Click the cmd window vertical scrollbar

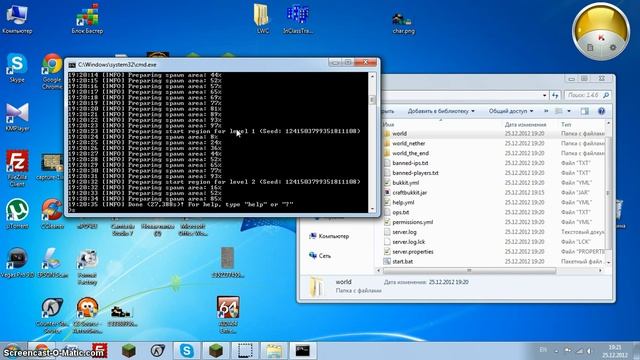tap(372, 142)
